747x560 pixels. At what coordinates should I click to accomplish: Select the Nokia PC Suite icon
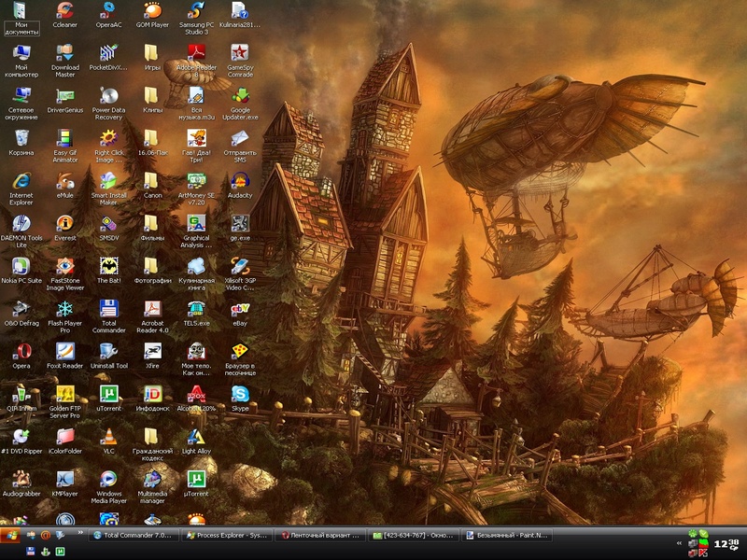tap(21, 266)
